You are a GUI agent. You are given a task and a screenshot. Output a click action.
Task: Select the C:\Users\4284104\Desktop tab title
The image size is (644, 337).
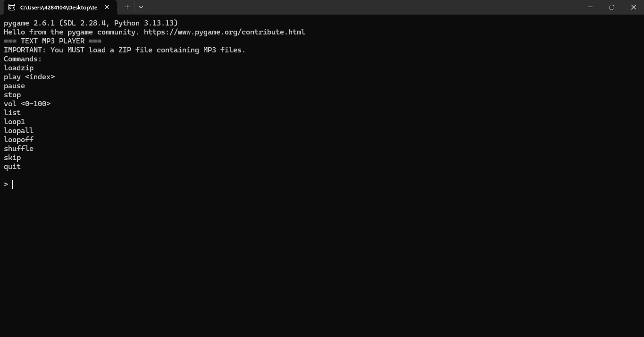59,8
